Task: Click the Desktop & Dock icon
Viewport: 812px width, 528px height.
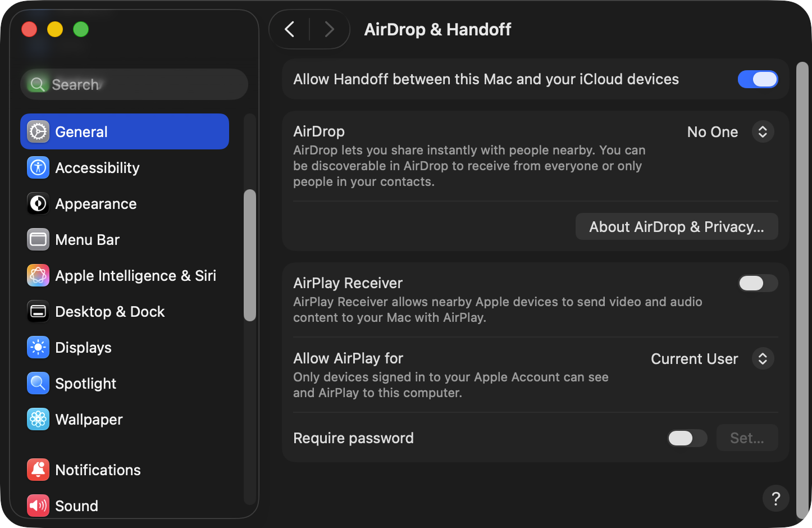Action: [x=38, y=311]
